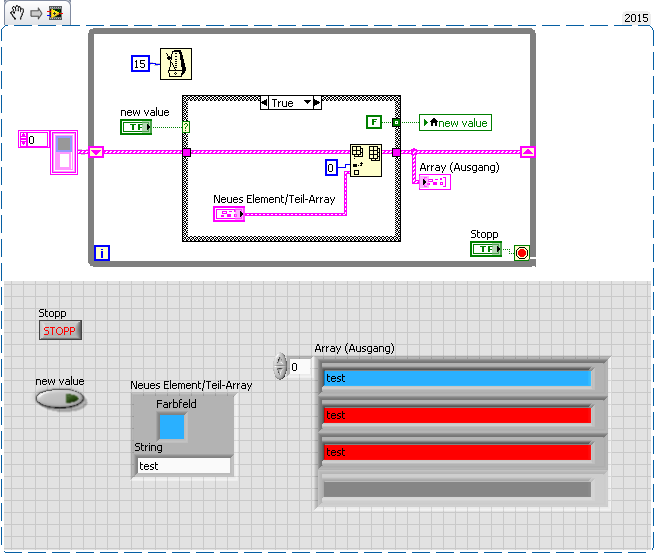Click the left case structure data tunnel
The image size is (655, 554).
pos(187,152)
